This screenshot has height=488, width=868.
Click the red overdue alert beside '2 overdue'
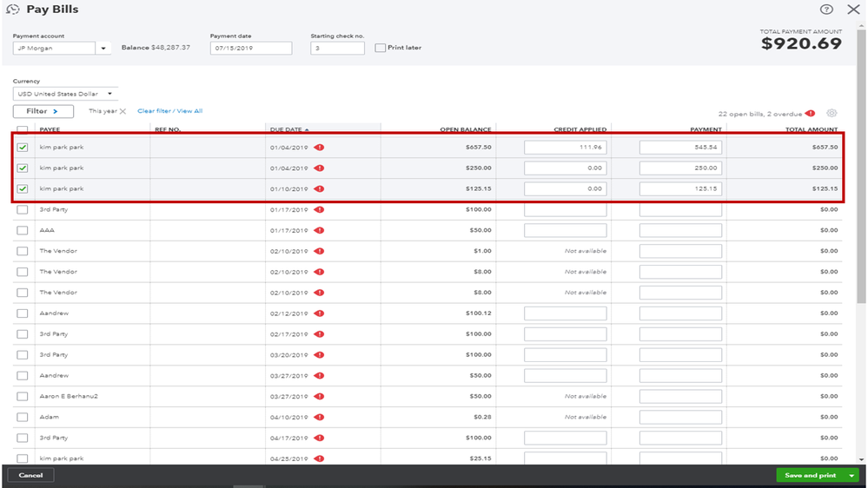[810, 113]
